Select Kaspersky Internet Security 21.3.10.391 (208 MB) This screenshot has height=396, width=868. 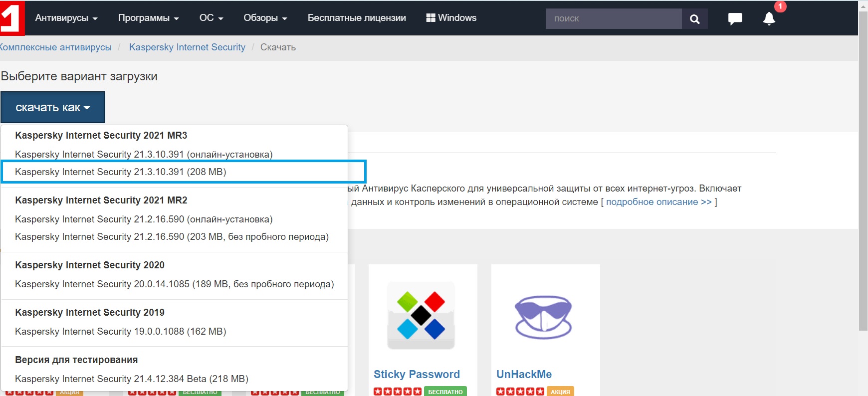[x=121, y=172]
